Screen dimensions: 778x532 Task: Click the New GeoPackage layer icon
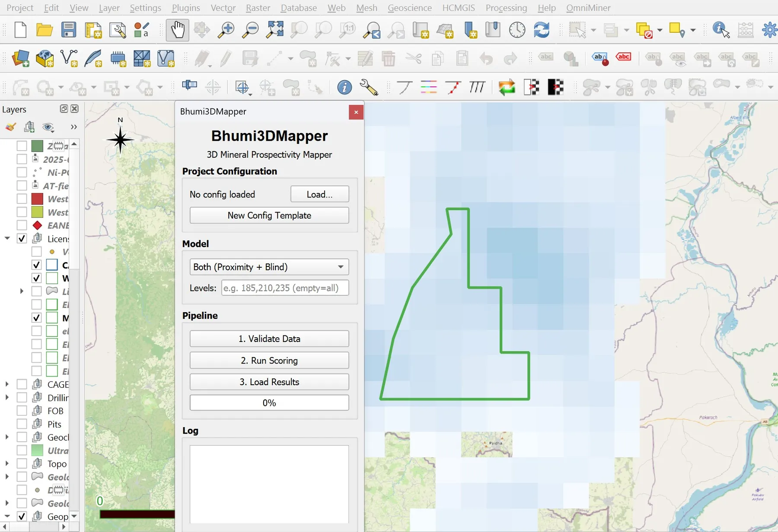pyautogui.click(x=44, y=58)
